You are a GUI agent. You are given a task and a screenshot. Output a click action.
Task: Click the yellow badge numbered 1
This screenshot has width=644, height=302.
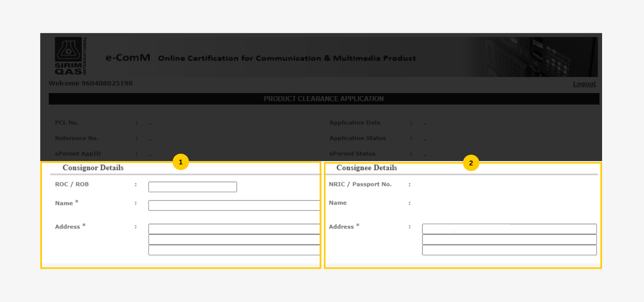click(x=181, y=162)
